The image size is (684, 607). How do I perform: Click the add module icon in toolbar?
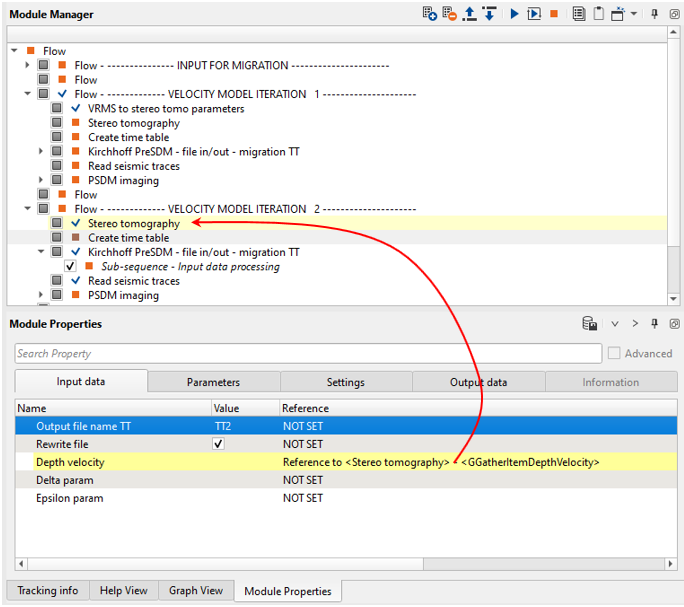pos(429,14)
